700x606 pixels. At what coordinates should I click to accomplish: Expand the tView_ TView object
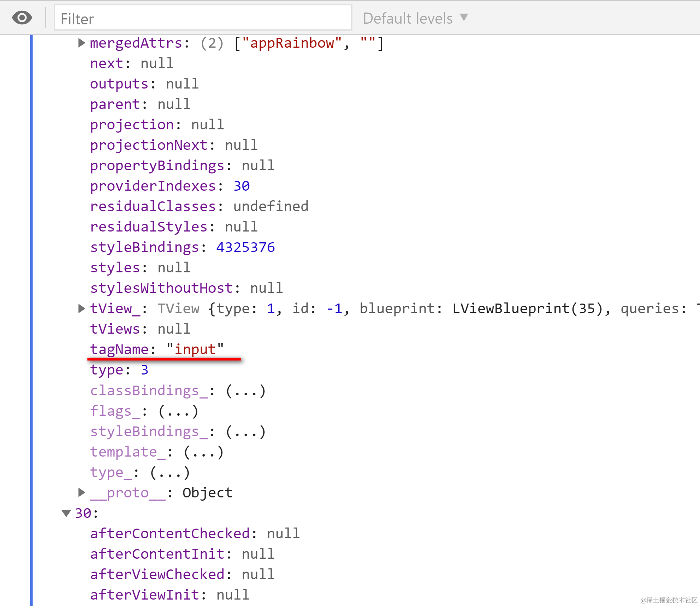coord(82,309)
